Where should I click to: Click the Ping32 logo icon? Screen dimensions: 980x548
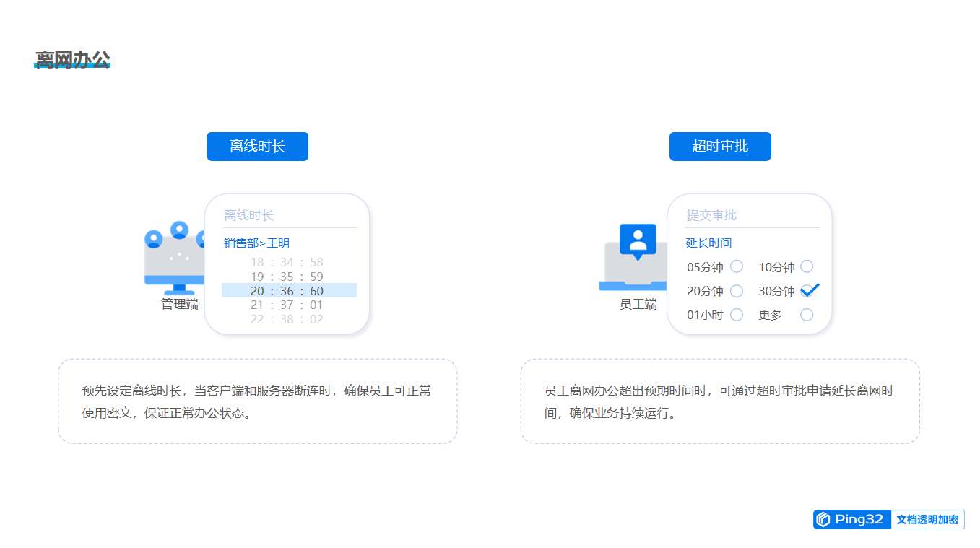point(823,519)
